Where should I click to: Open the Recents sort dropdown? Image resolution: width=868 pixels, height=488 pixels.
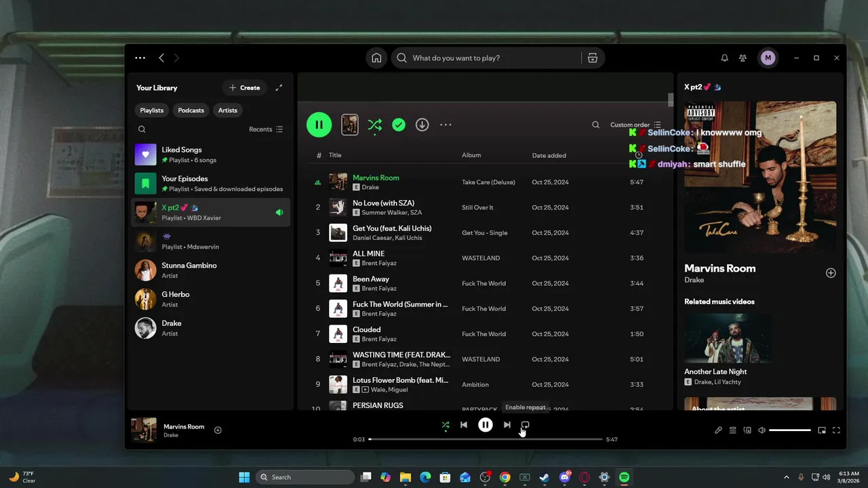pos(266,129)
